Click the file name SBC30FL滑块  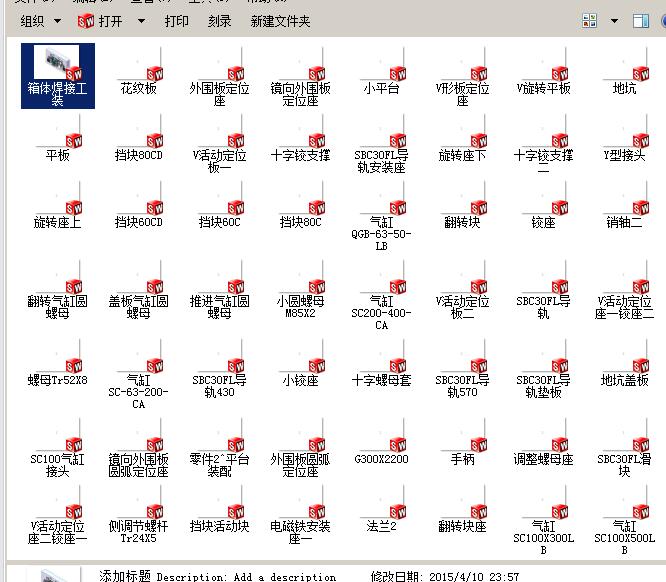pos(624,465)
